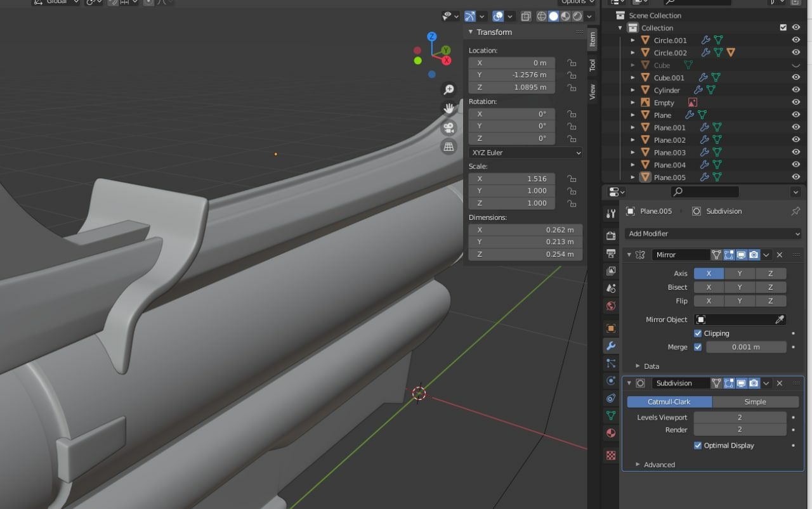The height and width of the screenshot is (509, 812).
Task: Enable Mirror Axis Z button
Action: pyautogui.click(x=771, y=274)
